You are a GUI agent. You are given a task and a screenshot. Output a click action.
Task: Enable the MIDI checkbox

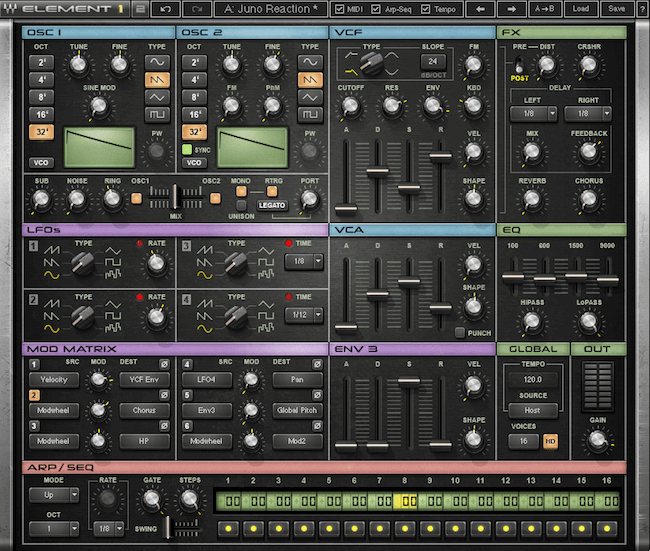(x=341, y=9)
